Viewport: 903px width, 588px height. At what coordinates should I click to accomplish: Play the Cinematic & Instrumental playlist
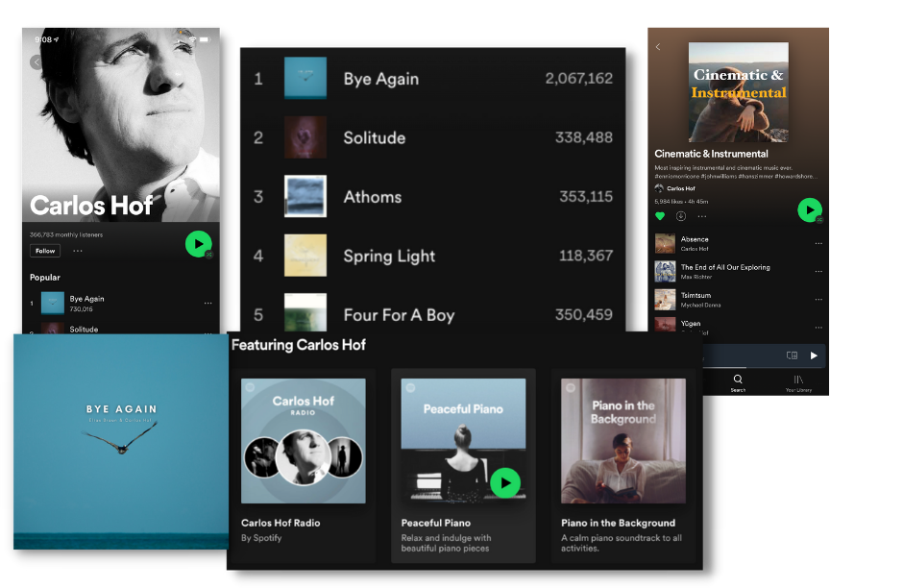tap(810, 209)
